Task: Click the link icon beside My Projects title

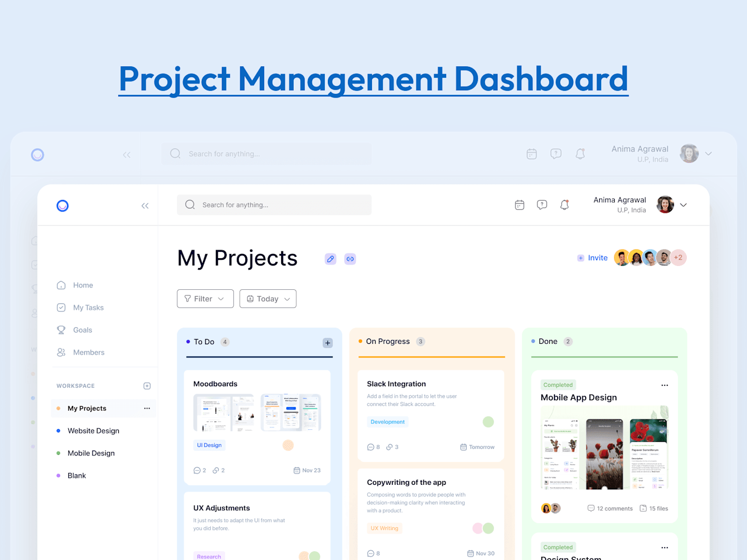Action: [350, 259]
